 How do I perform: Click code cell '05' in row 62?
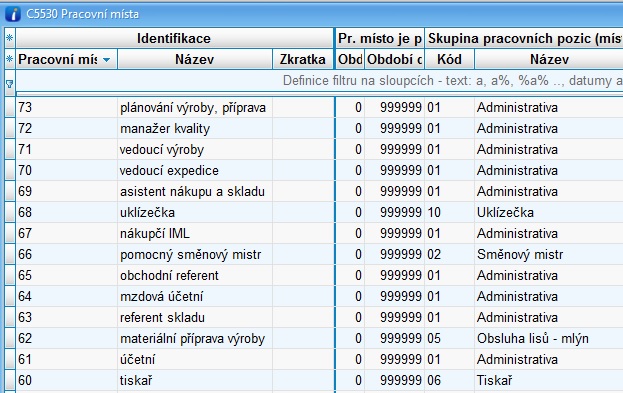pos(449,339)
